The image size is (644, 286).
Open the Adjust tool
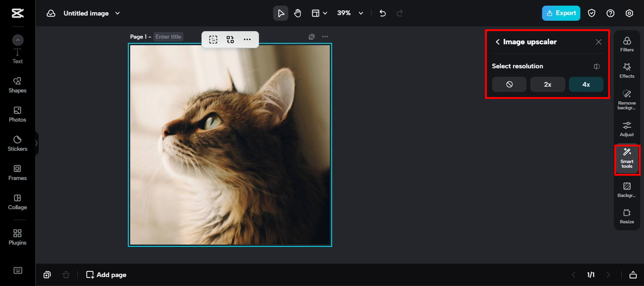pyautogui.click(x=627, y=129)
